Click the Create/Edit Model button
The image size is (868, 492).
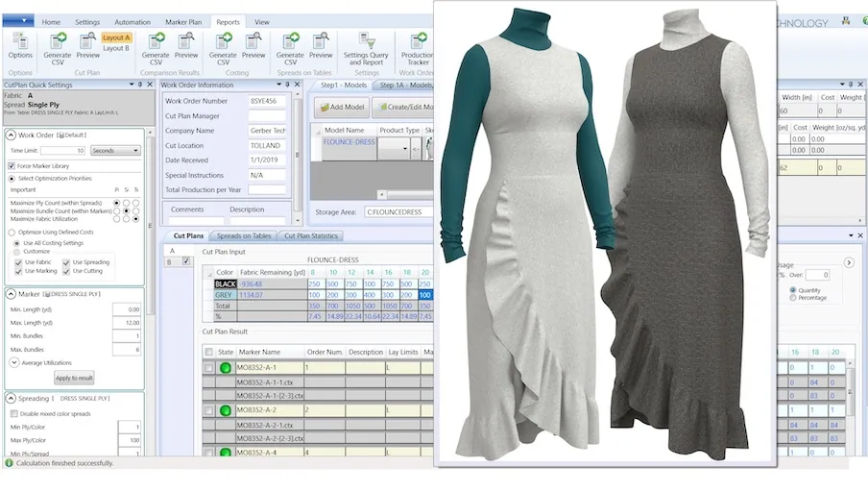pos(405,107)
